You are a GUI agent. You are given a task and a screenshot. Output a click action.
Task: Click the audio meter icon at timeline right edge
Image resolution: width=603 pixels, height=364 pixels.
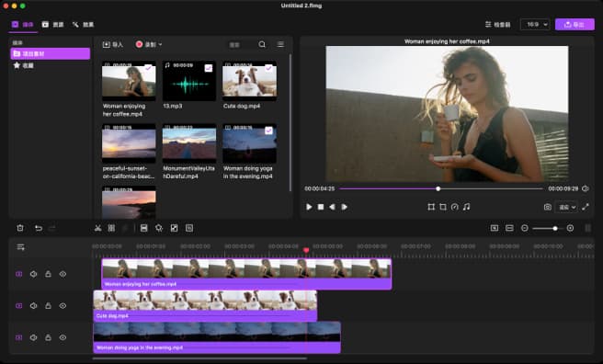pos(588,228)
